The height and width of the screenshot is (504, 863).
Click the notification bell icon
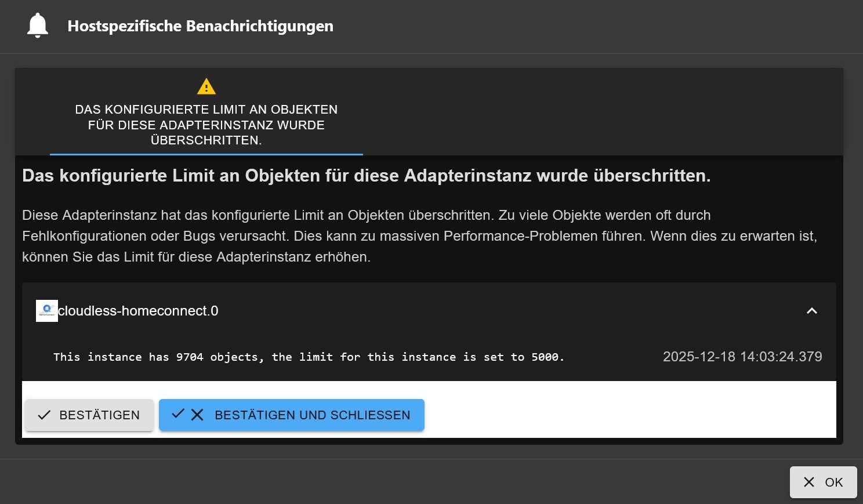[38, 26]
